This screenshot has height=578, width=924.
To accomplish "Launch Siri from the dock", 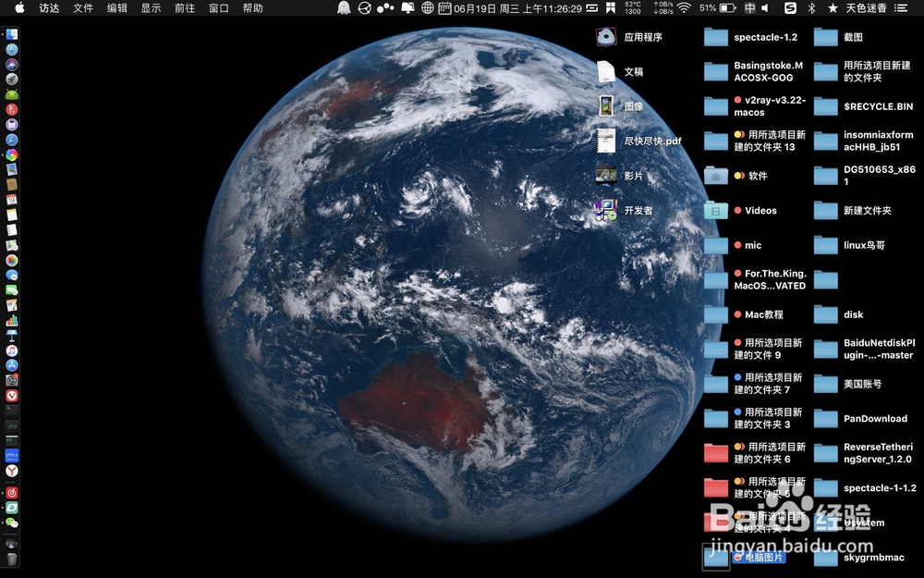I will 12,65.
